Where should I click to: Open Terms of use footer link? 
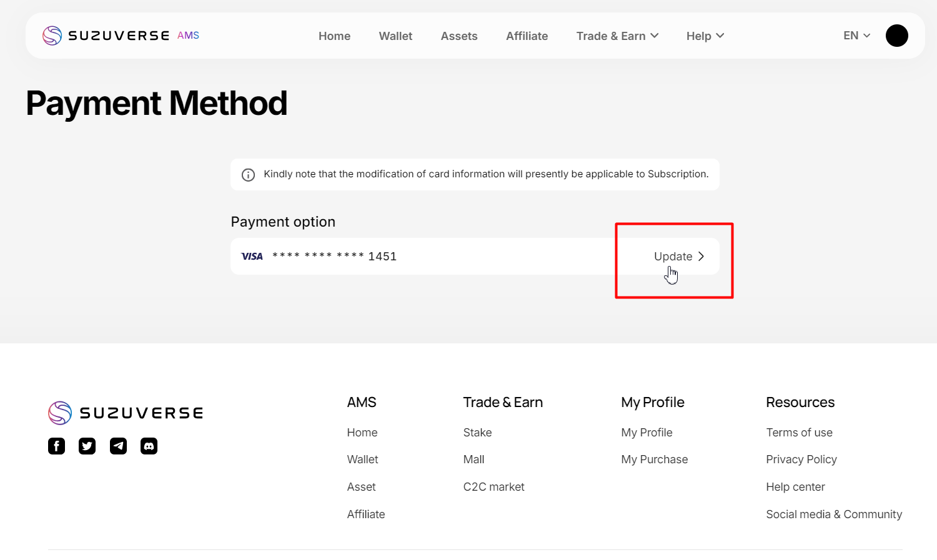799,433
